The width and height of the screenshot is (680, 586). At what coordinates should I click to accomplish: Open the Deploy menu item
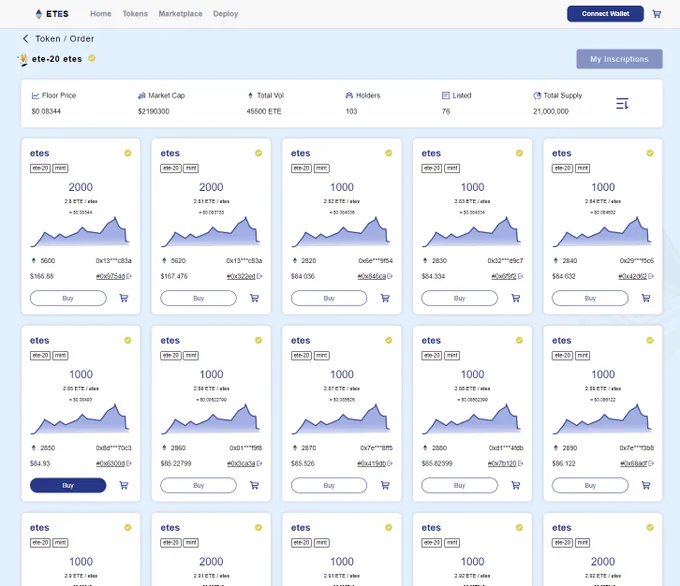pyautogui.click(x=226, y=14)
